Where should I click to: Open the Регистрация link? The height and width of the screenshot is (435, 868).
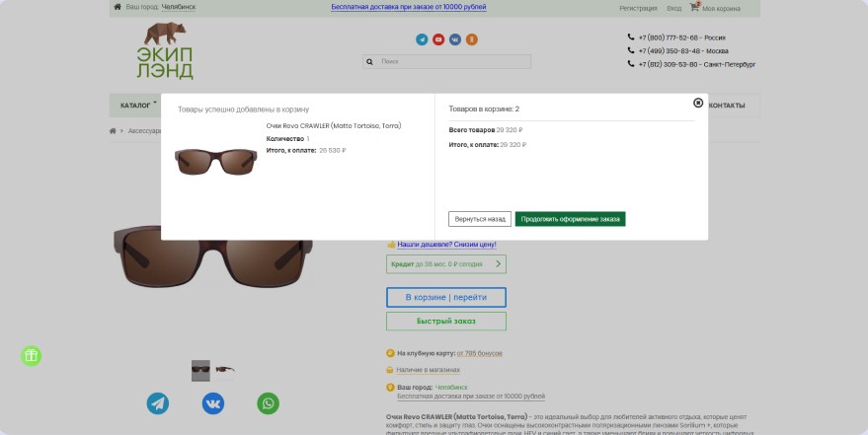coord(638,8)
